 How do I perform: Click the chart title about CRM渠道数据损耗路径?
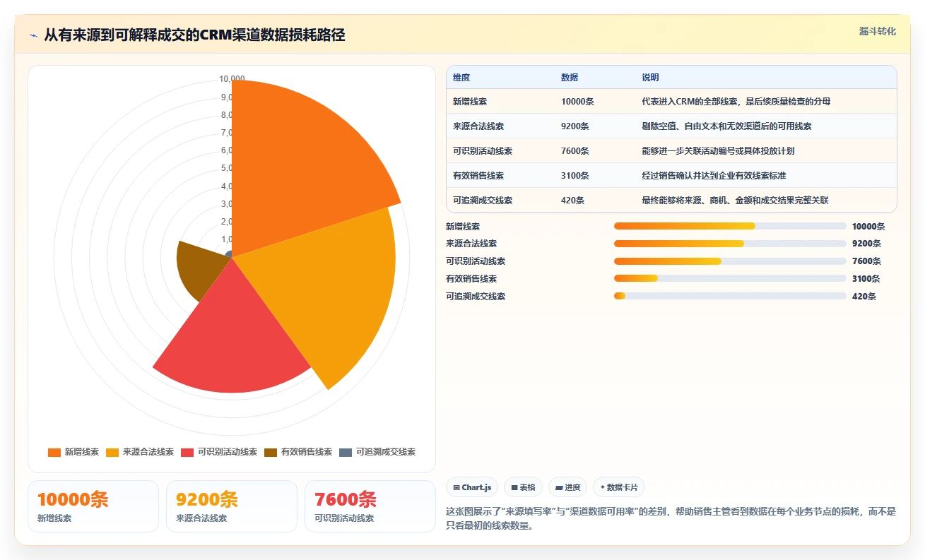194,35
